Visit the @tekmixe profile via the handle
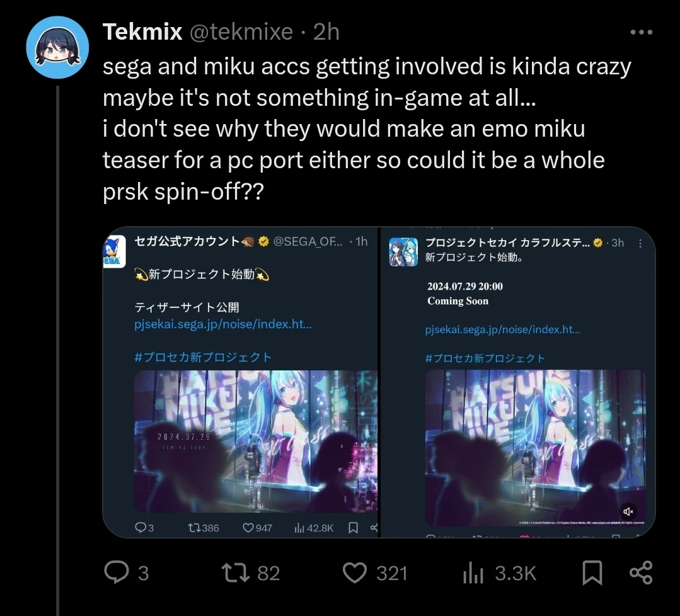The height and width of the screenshot is (616, 680). click(241, 31)
